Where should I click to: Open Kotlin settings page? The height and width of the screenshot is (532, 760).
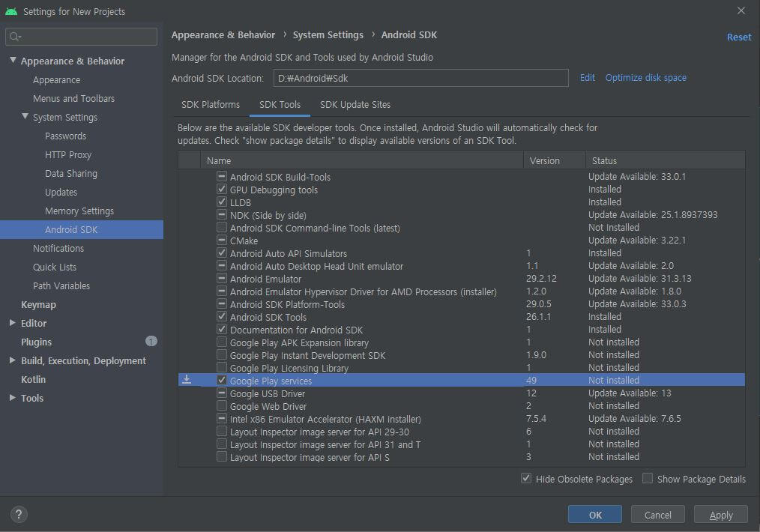[33, 379]
